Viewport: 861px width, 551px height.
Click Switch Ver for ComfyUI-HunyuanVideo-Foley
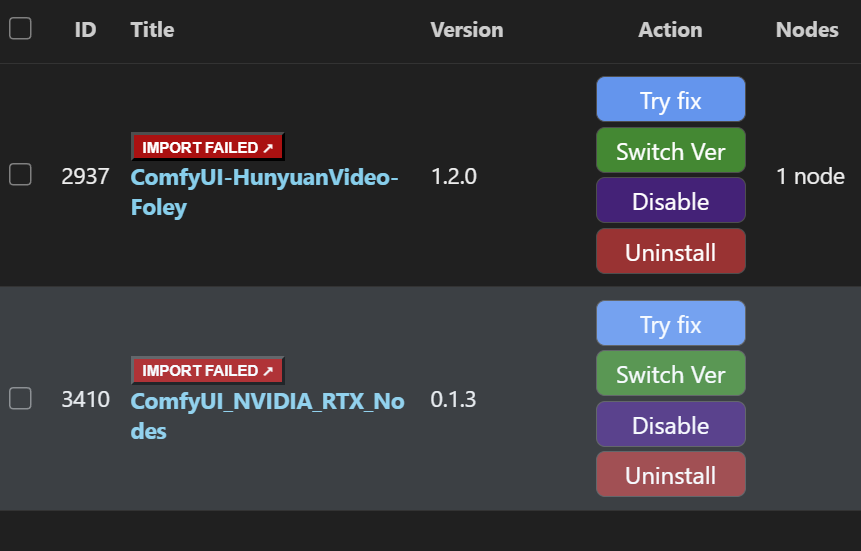coord(670,151)
